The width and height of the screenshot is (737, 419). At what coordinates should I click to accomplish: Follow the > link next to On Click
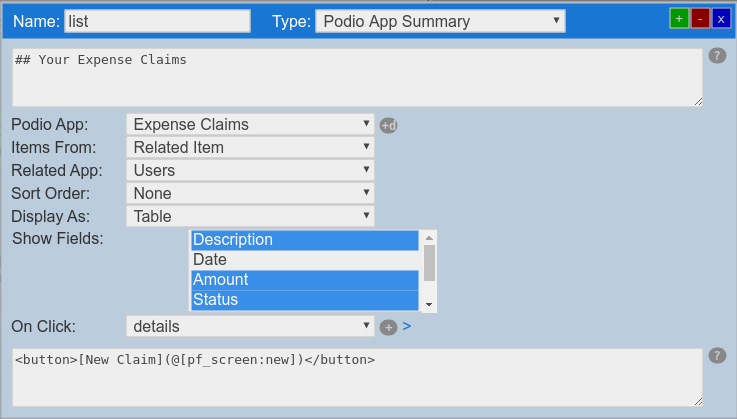[407, 326]
